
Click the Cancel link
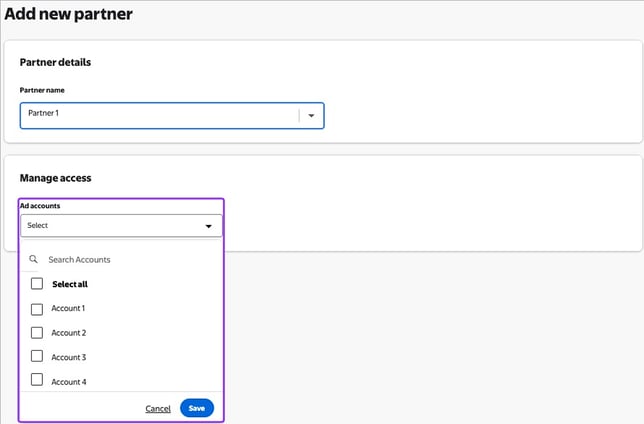coord(158,408)
